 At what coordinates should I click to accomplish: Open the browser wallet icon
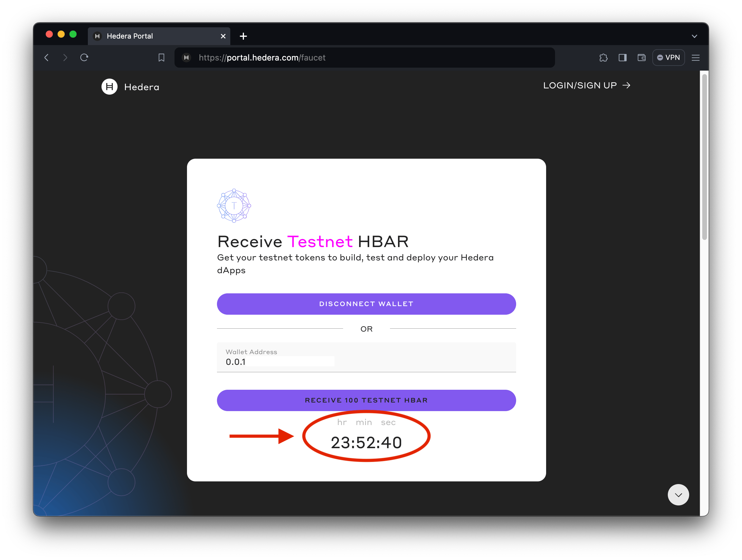[642, 58]
